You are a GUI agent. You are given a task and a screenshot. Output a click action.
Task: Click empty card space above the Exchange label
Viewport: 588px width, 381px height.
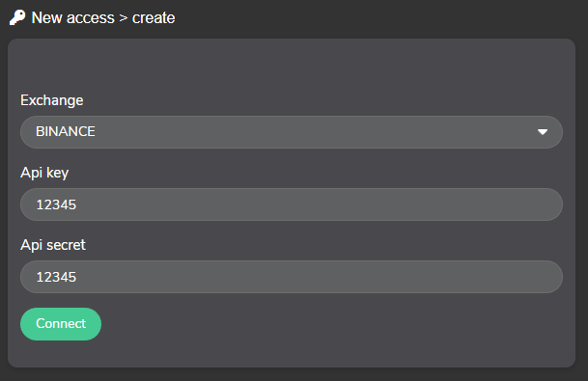(292, 66)
